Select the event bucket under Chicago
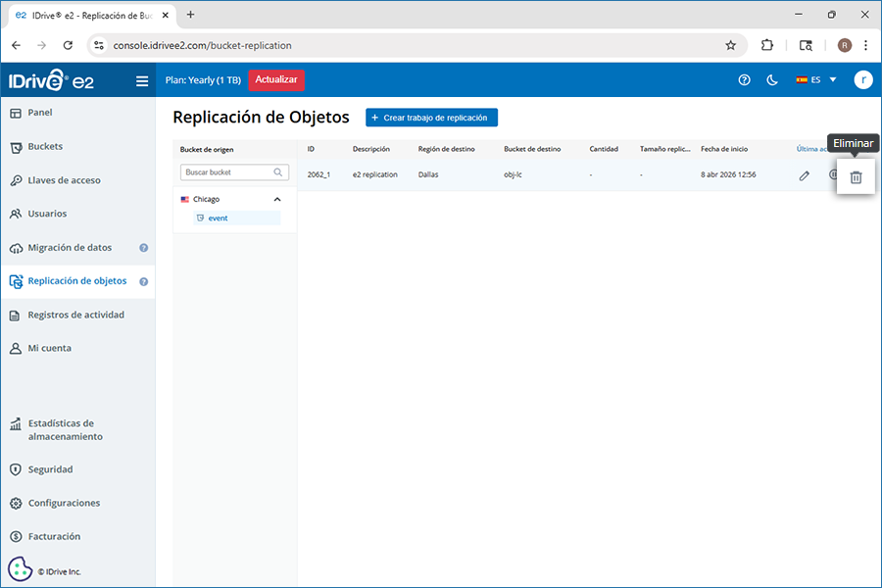 (x=218, y=218)
